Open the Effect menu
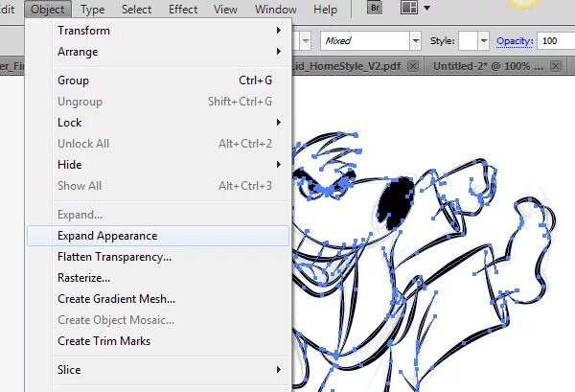The image size is (575, 392). click(183, 10)
